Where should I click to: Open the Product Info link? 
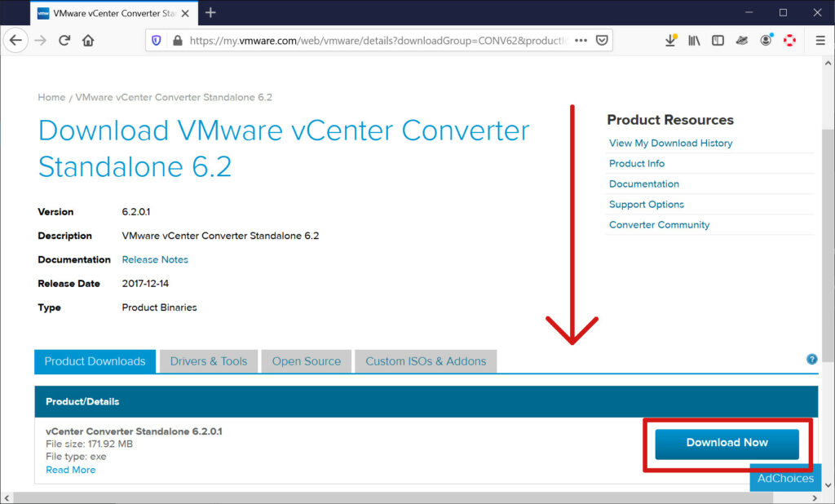637,164
